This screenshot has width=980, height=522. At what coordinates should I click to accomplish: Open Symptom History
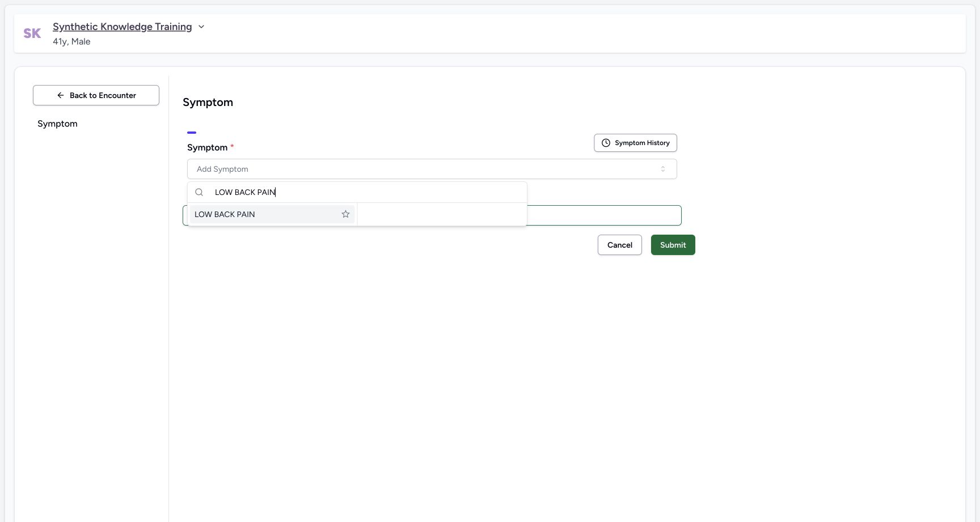[635, 143]
